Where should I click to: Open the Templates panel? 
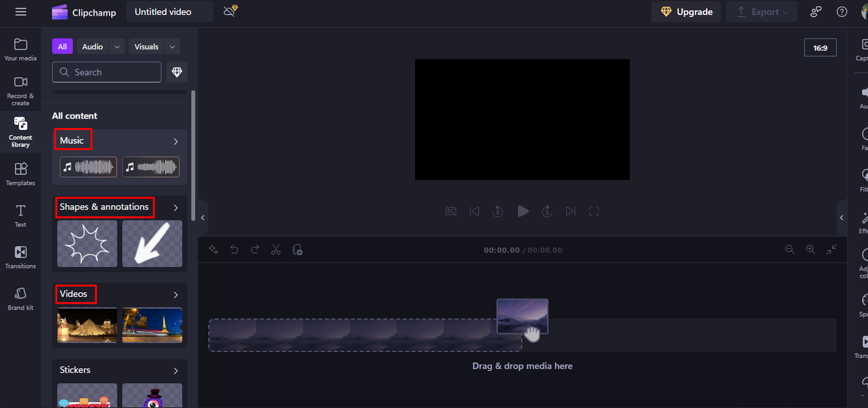pyautogui.click(x=20, y=174)
